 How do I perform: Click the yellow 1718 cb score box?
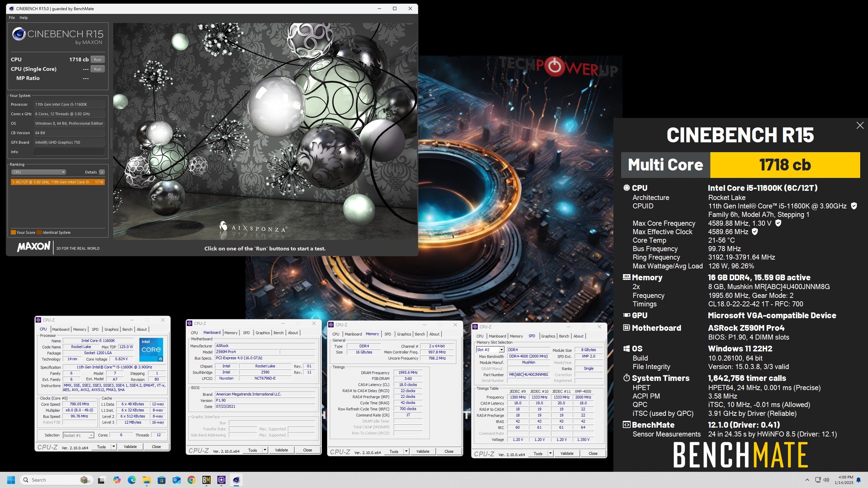(x=785, y=165)
